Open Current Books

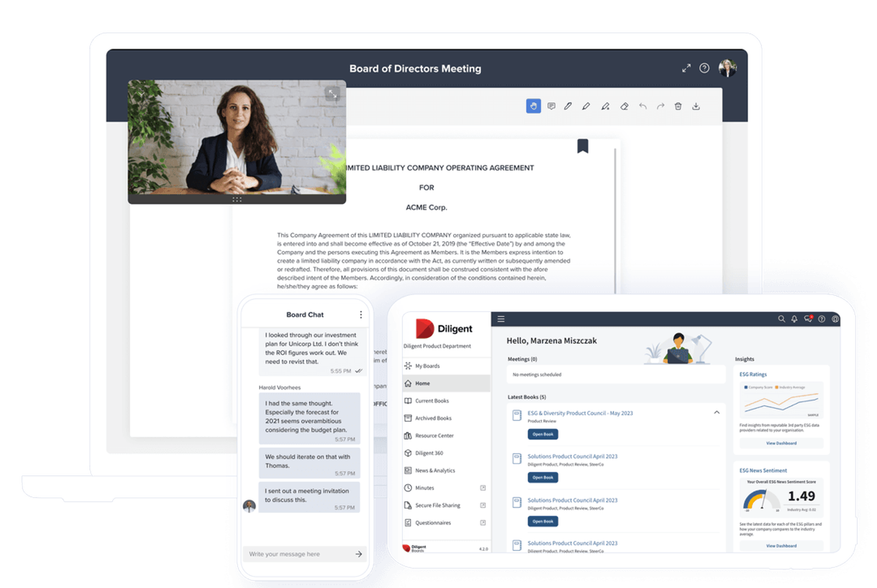446,401
